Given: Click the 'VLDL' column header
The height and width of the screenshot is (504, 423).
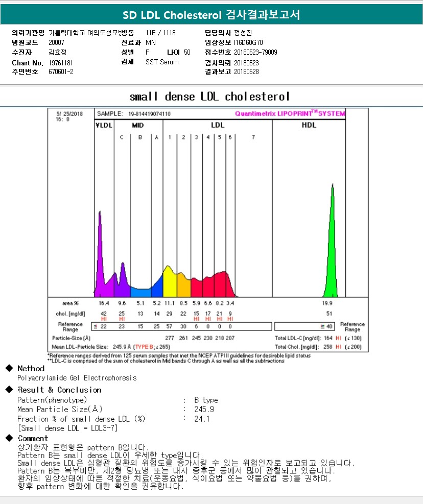Looking at the screenshot, I should pos(104,125).
